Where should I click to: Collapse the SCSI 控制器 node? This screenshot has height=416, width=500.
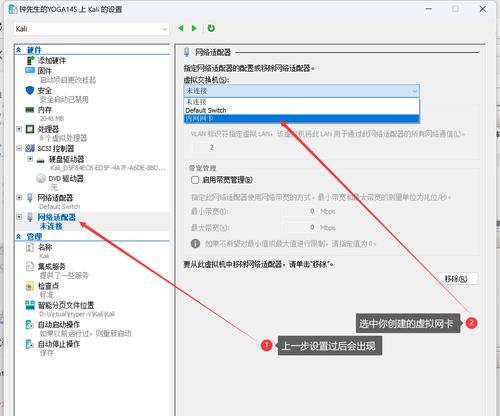pos(19,148)
